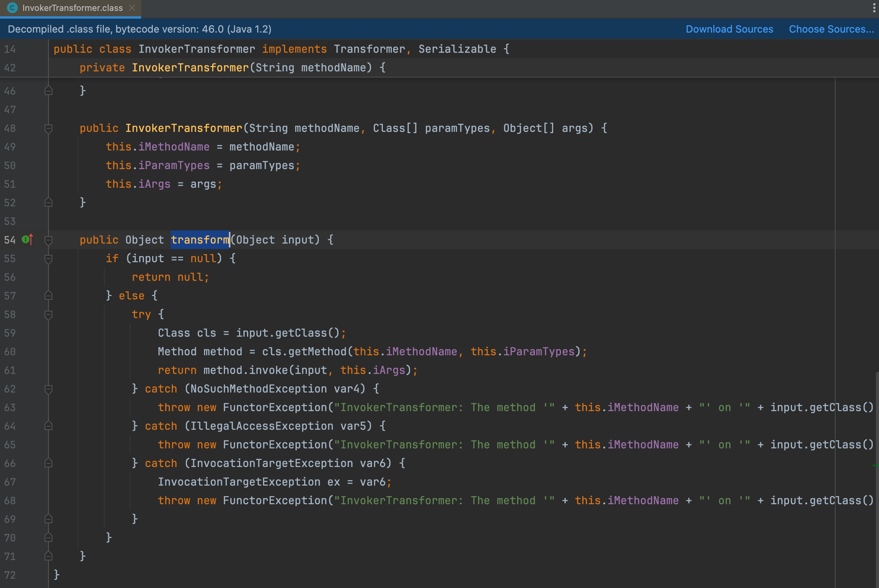Fold the if block on line 55

click(48, 259)
